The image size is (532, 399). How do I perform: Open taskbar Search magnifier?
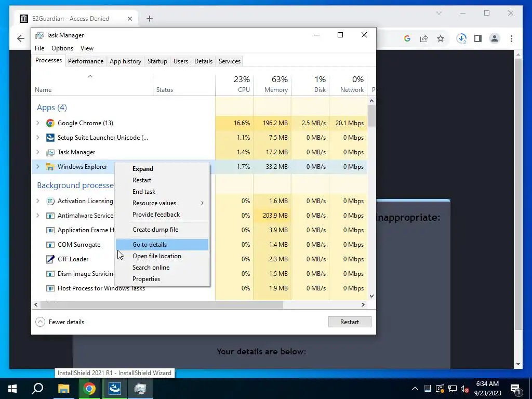pos(37,389)
